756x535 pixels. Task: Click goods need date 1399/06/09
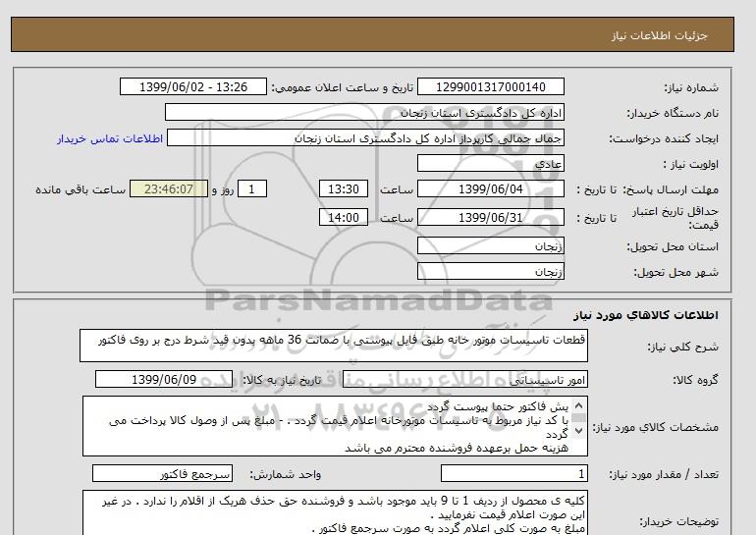[164, 379]
